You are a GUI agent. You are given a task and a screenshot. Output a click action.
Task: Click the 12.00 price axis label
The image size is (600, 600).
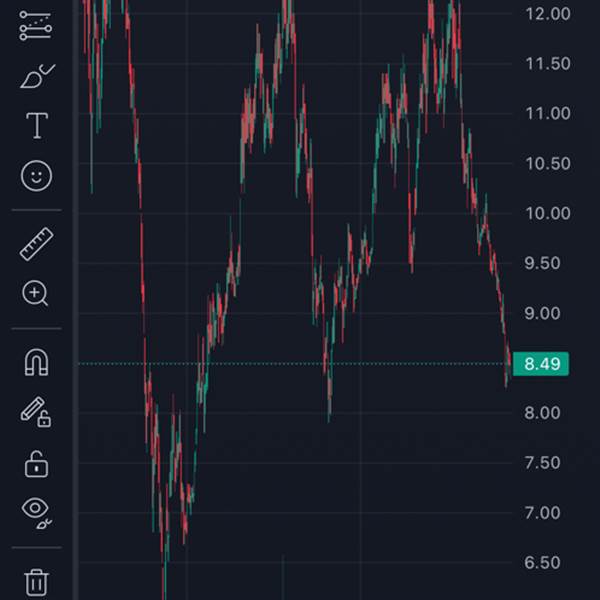[x=548, y=14]
